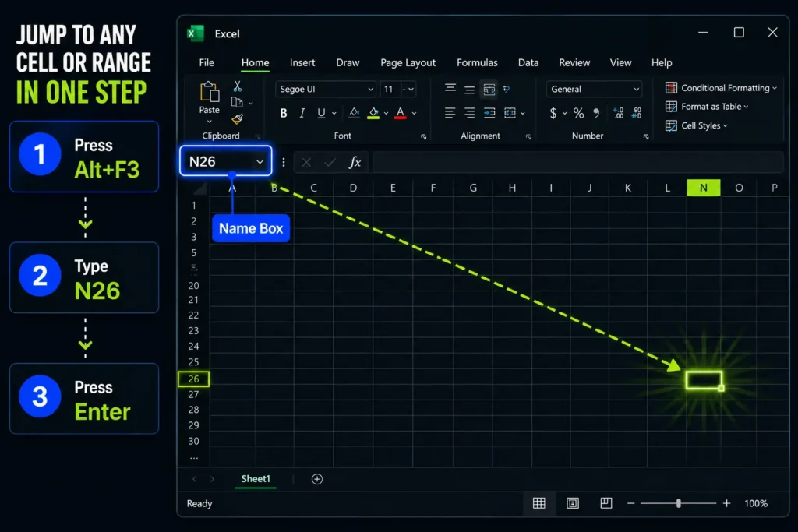
Task: Open the Name Box dropdown arrow
Action: click(260, 162)
